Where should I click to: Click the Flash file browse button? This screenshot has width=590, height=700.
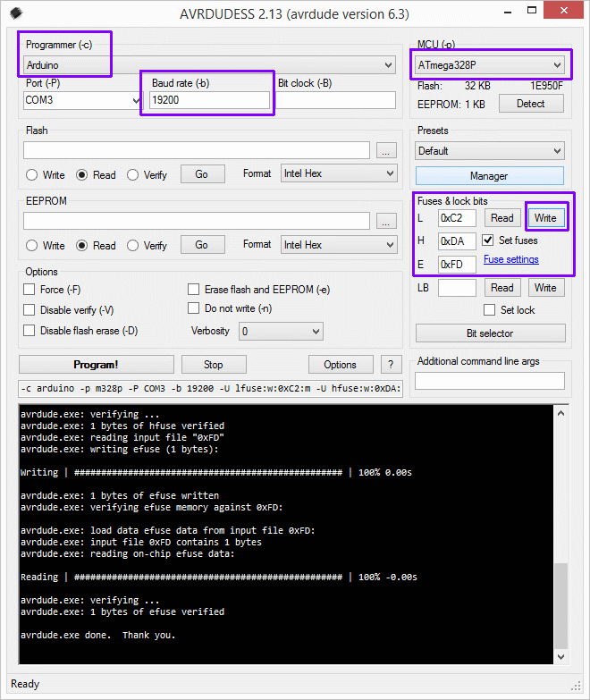click(385, 150)
